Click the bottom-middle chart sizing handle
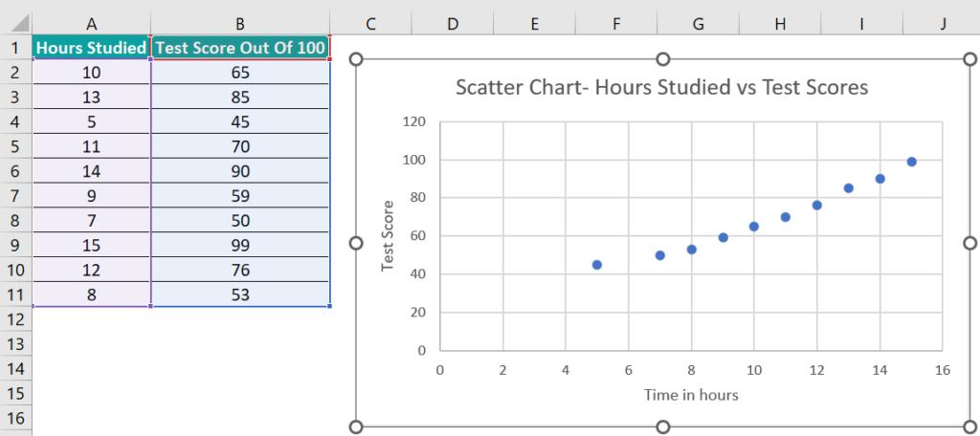This screenshot has width=980, height=436. coord(663,427)
